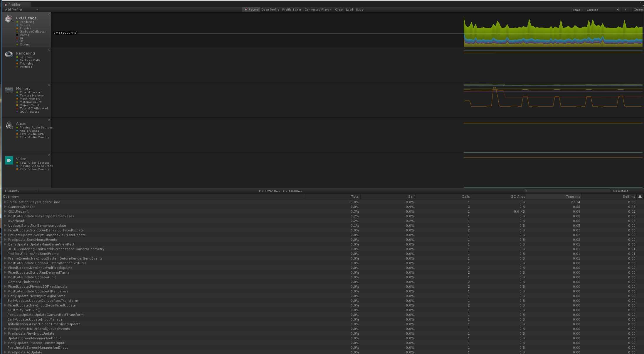Click a frame in the Memory graph

[x=553, y=96]
